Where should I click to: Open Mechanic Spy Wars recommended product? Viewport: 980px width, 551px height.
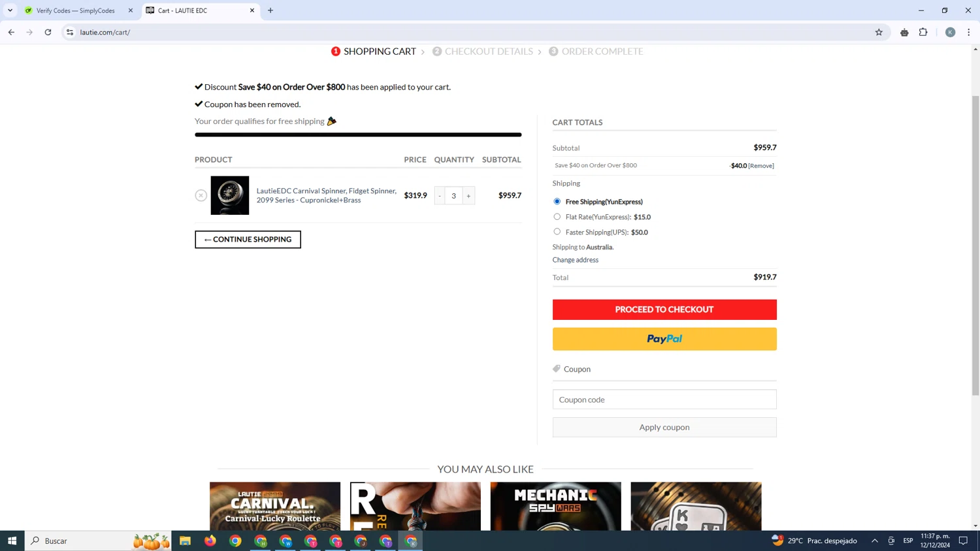556,506
